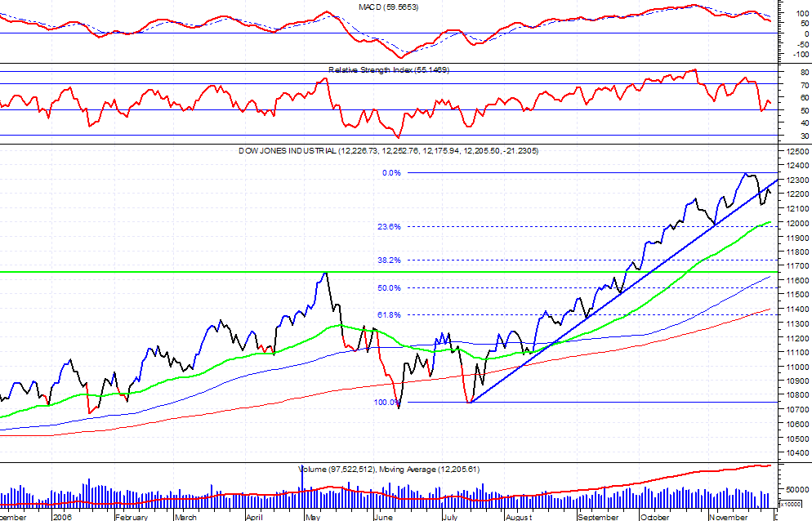The height and width of the screenshot is (521, 812).
Task: Select the 12300 price axis label
Action: coord(796,180)
